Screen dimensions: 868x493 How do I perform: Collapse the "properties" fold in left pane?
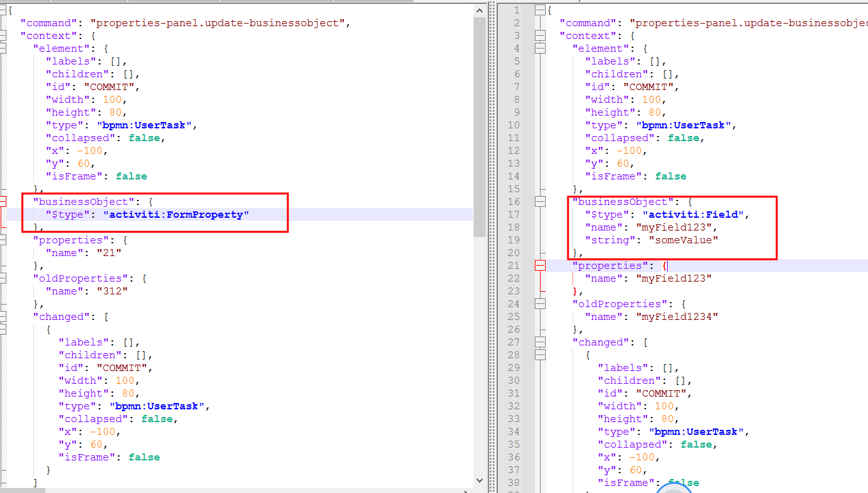(2, 240)
